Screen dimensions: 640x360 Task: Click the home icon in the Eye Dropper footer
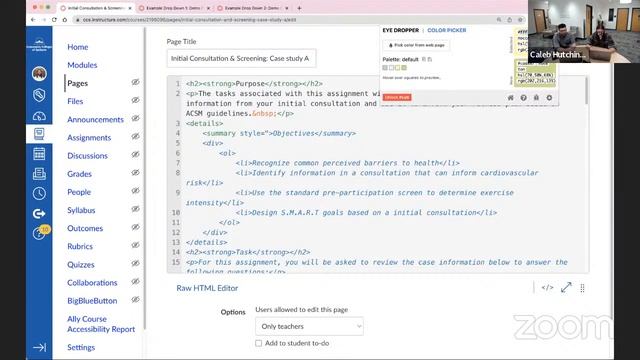tap(510, 98)
